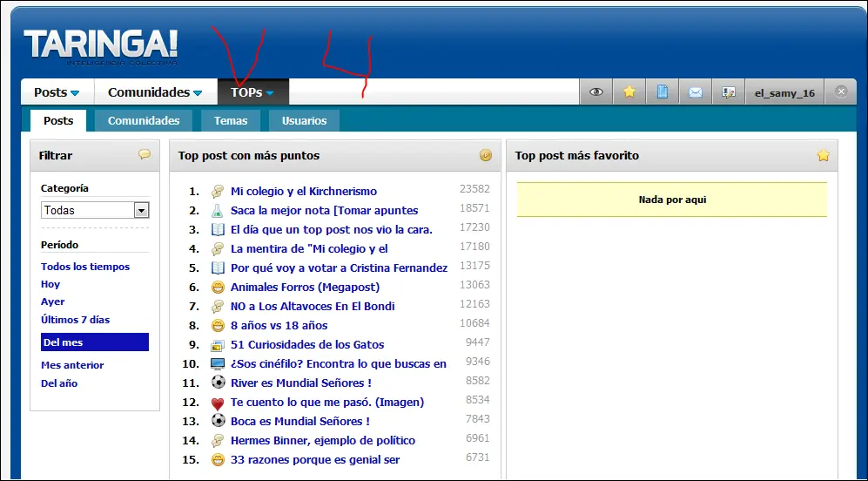Filter top posts by Ayer

point(52,302)
